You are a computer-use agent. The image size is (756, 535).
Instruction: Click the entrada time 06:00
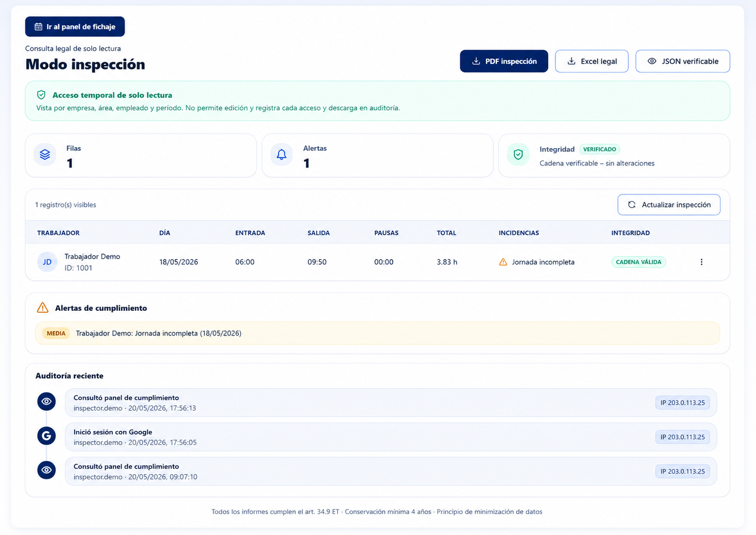tap(245, 262)
